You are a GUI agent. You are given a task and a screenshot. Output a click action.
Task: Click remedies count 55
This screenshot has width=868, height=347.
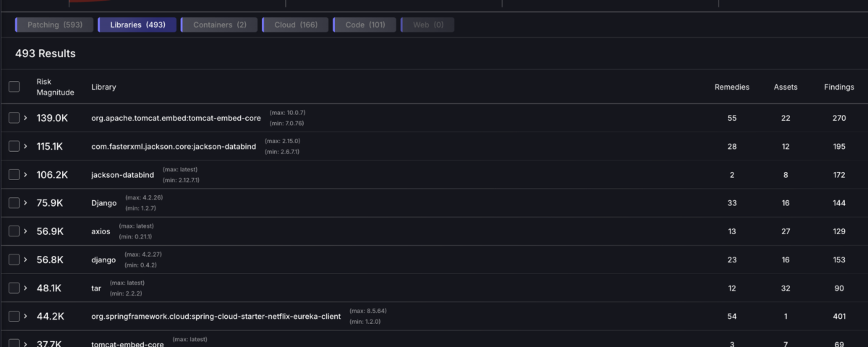(732, 118)
